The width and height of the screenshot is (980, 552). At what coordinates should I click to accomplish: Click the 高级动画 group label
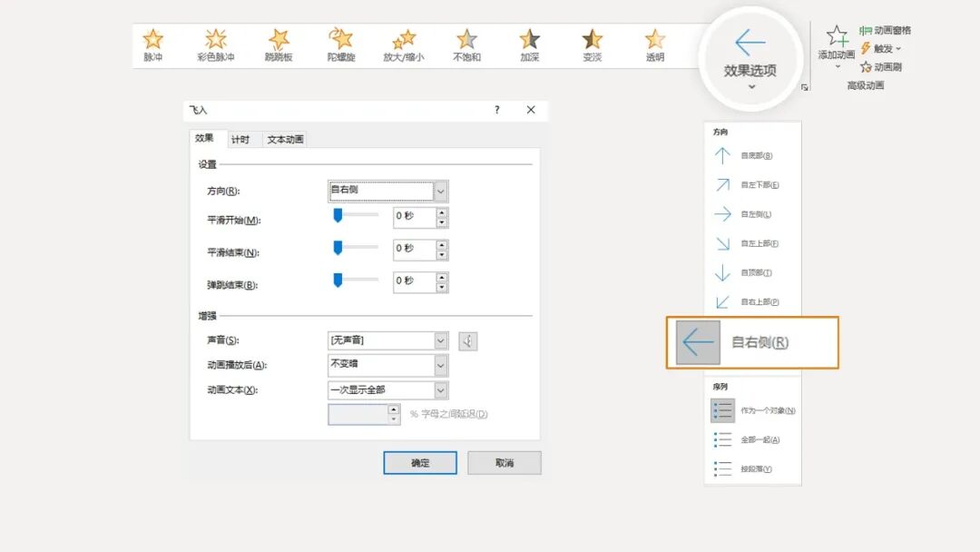(x=866, y=85)
